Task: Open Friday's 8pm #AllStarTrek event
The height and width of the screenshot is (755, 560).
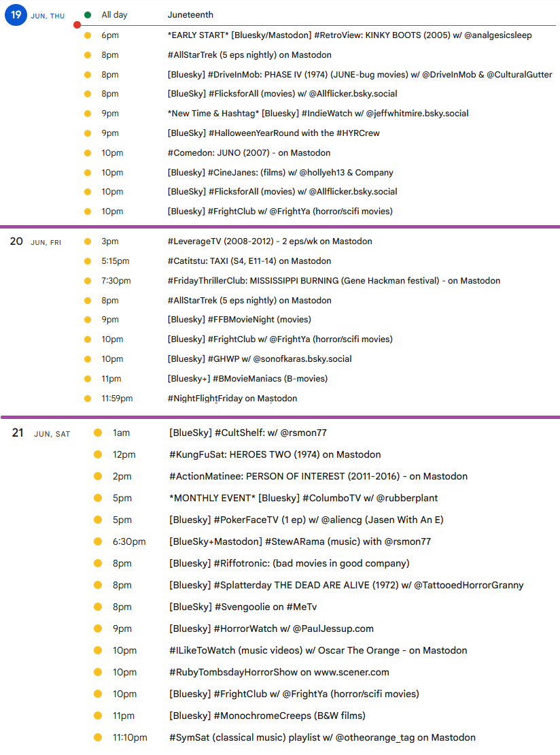Action: [249, 301]
